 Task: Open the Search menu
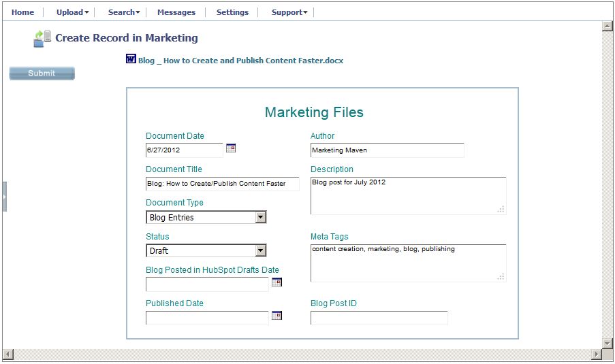coord(124,12)
